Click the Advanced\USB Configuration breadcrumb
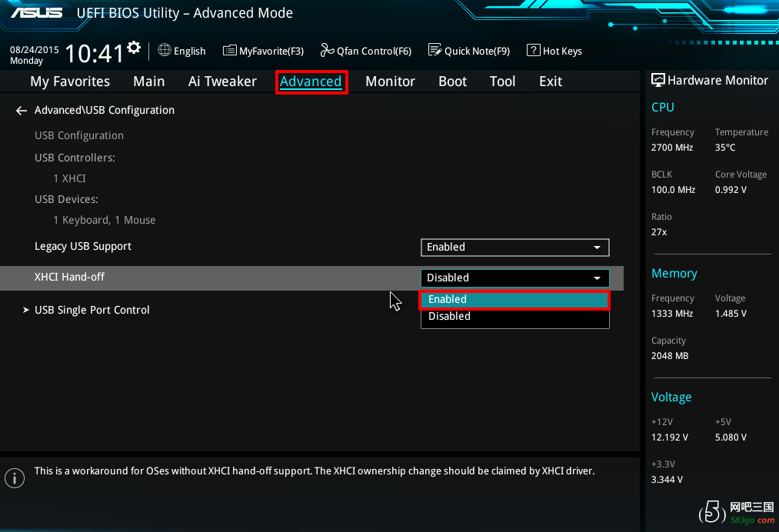 (x=105, y=110)
